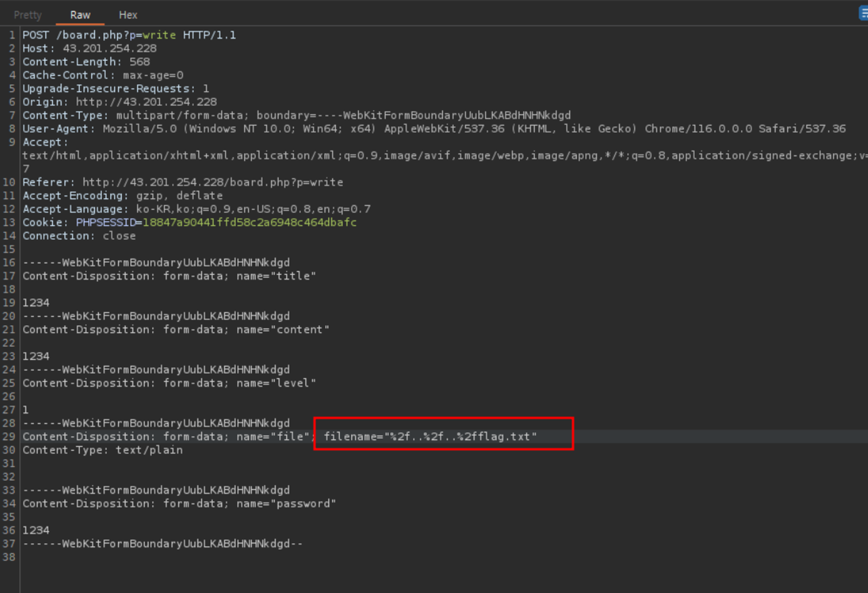Click the Host header value 43.201.254.228
The image size is (868, 593).
point(109,49)
